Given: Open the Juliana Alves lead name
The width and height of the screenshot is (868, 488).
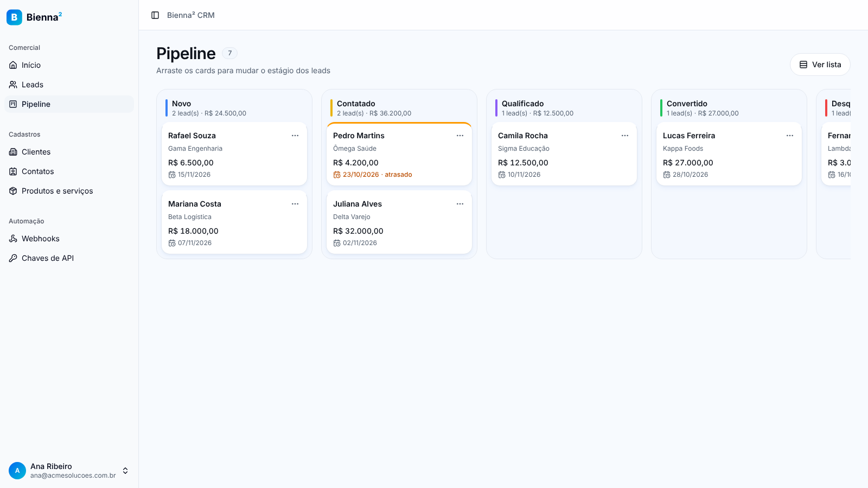Looking at the screenshot, I should pos(358,204).
